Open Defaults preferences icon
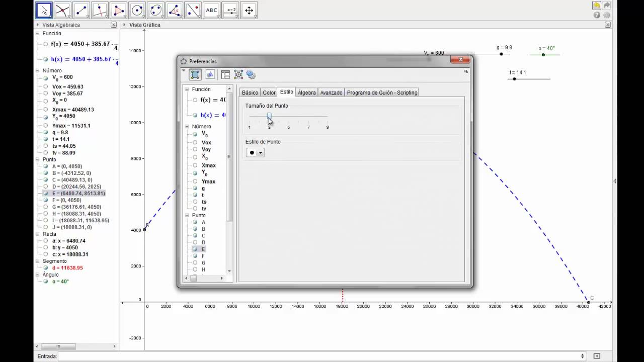 pos(238,74)
